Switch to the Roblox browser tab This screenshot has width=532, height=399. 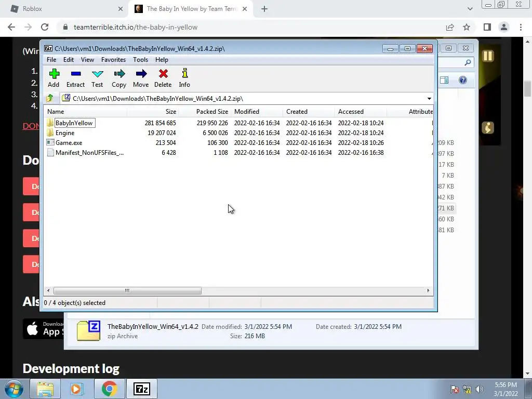coord(64,9)
